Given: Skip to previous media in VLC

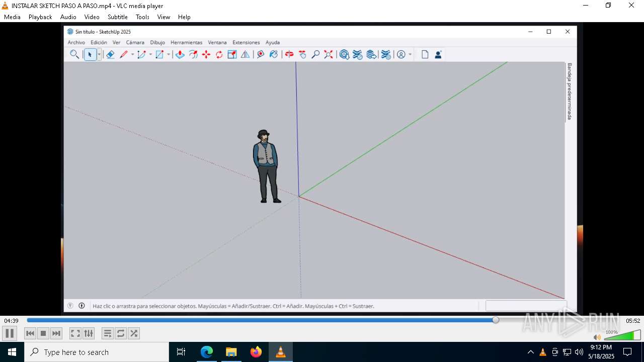Looking at the screenshot, I should (x=30, y=333).
